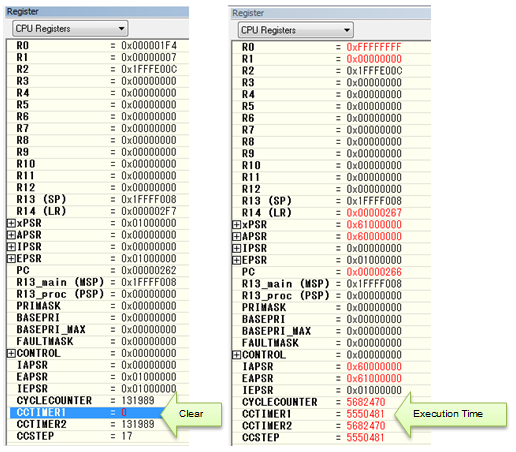Click R2 value 0x1FFFE00C in left panel
This screenshot has width=516, height=452.
point(149,69)
